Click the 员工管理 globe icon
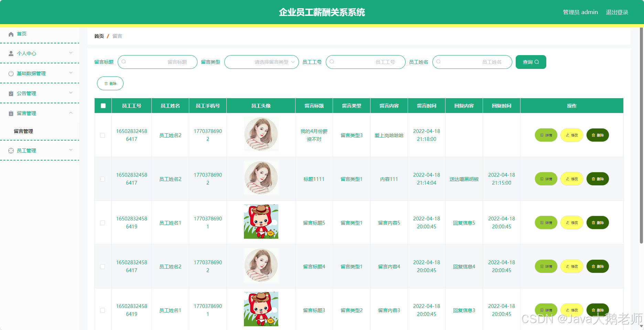This screenshot has height=330, width=644. (10, 150)
